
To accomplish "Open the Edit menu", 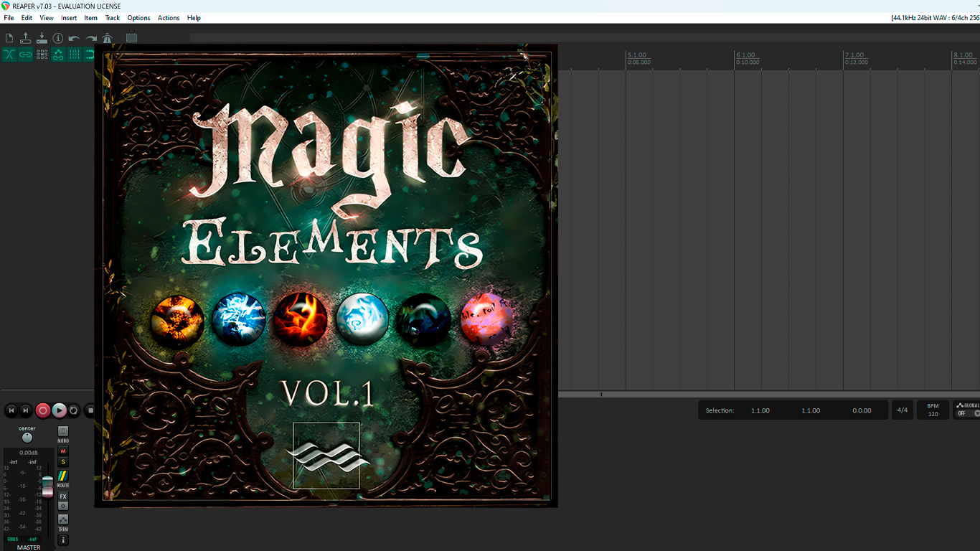I will (27, 18).
